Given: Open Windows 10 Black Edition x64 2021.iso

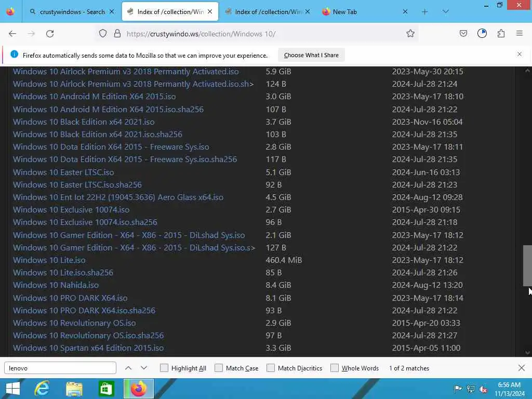Looking at the screenshot, I should pyautogui.click(x=84, y=122).
